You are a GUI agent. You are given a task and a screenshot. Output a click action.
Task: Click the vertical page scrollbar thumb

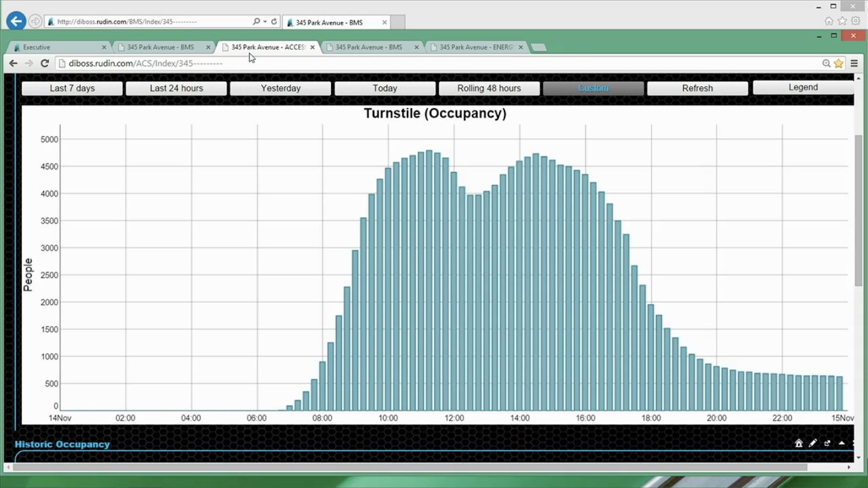coord(858,210)
